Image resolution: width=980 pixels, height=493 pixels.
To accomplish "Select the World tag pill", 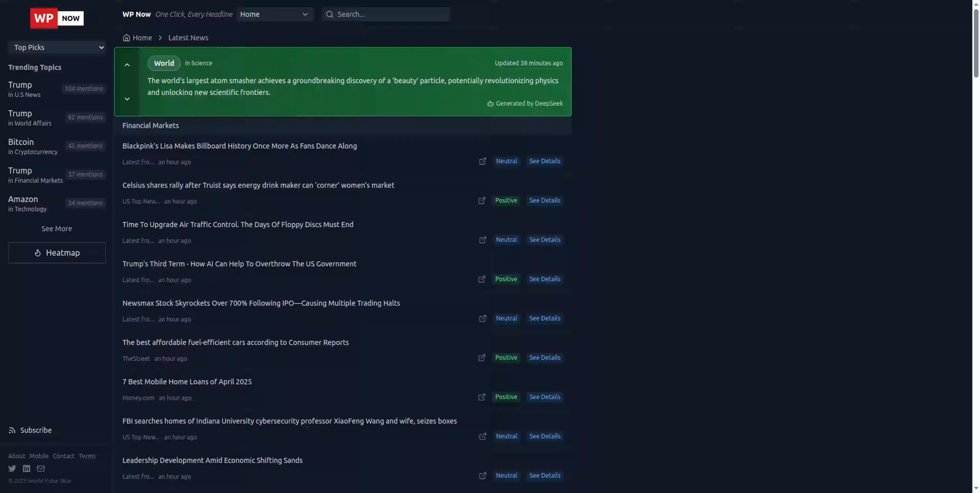I will (x=164, y=63).
